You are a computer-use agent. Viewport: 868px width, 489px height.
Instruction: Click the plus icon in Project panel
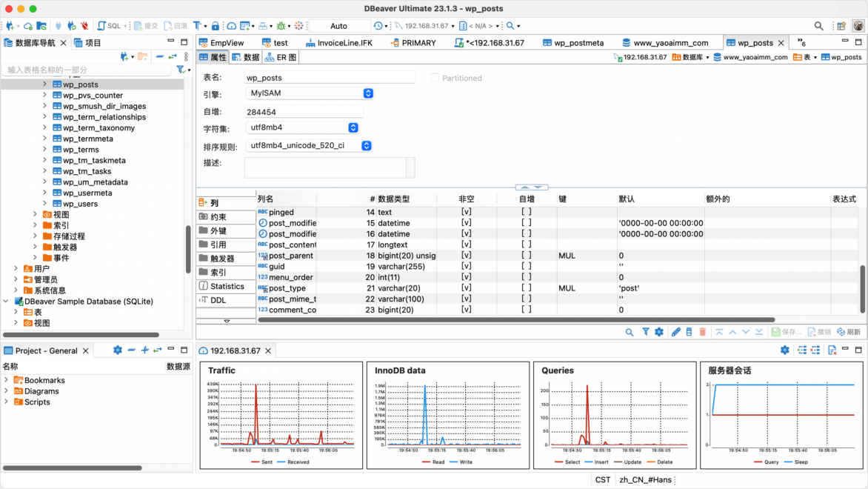145,350
